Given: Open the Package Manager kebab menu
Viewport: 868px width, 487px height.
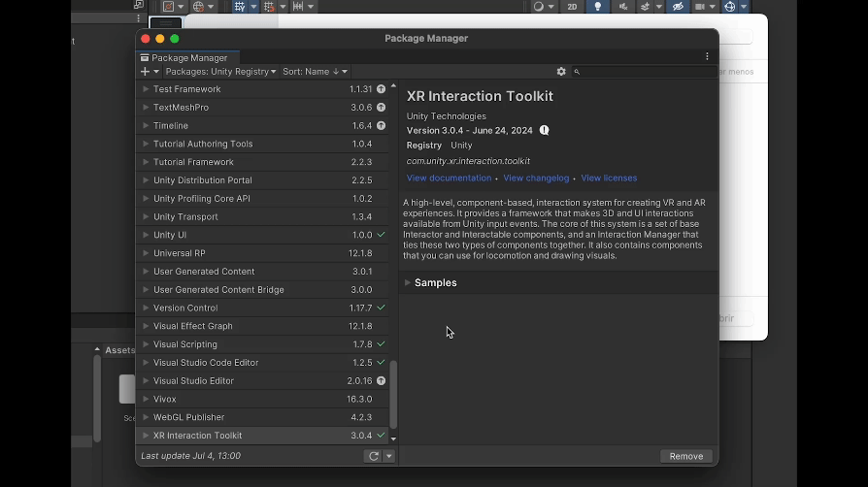Looking at the screenshot, I should pos(707,56).
